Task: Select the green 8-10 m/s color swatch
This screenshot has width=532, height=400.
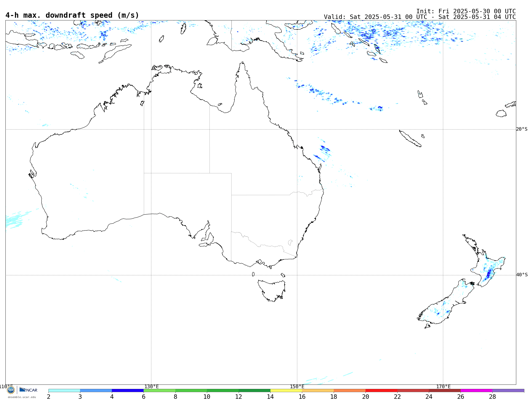Action: pos(191,391)
